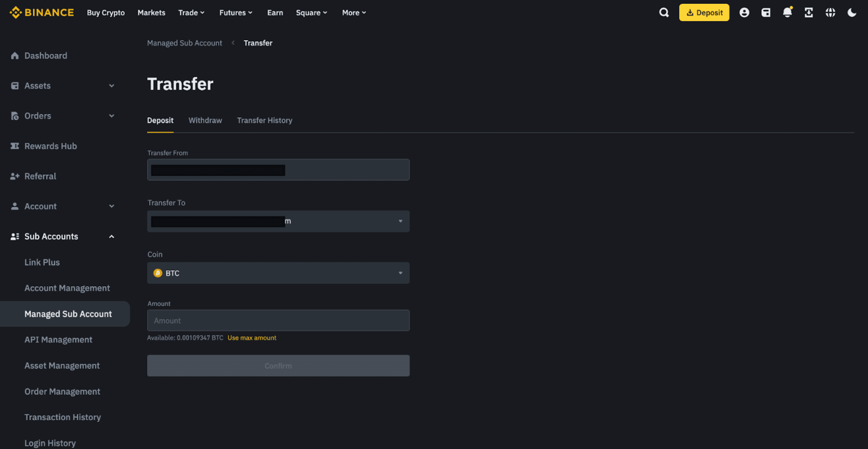Switch to the Transfer History tab
The height and width of the screenshot is (449, 868).
coord(264,121)
